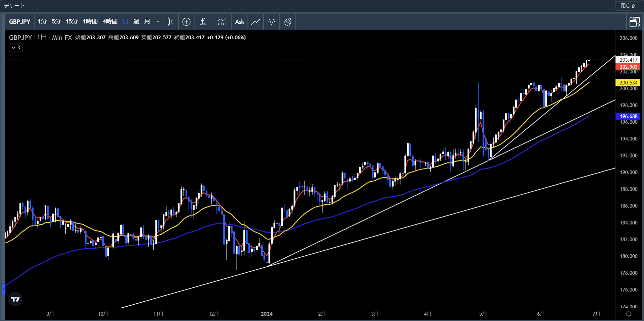Click the TradingView logo
644x321 pixels.
[15, 299]
